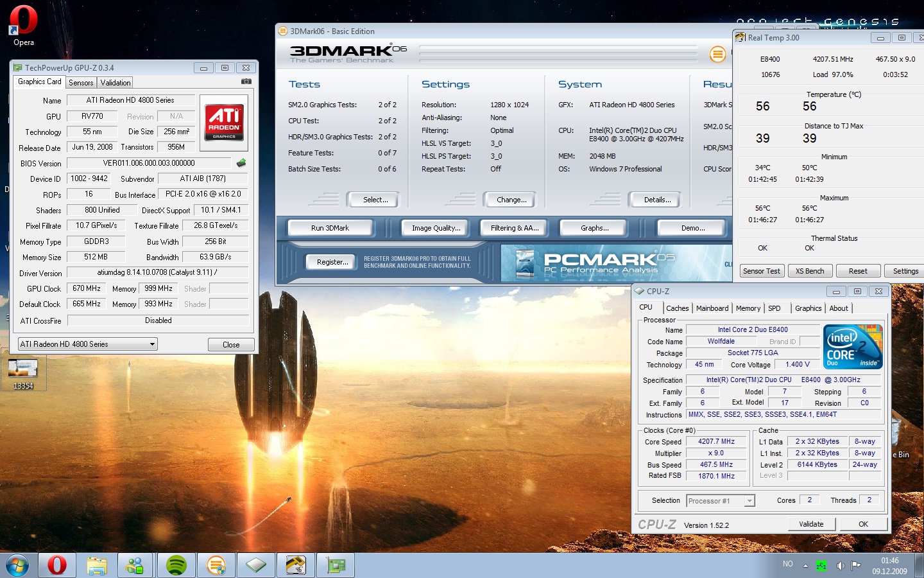
Task: Click the Intel Core 2 Duo logo in CPU-Z
Action: point(853,347)
